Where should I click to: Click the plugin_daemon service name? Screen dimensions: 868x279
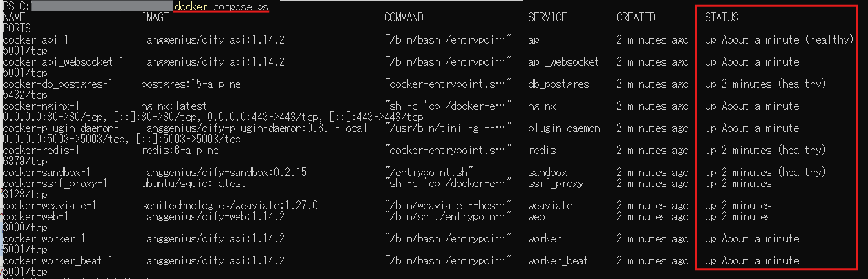click(x=564, y=128)
